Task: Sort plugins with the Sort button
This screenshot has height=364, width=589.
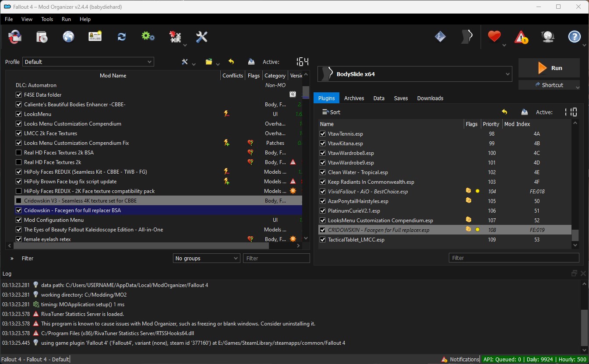Action: pyautogui.click(x=331, y=112)
